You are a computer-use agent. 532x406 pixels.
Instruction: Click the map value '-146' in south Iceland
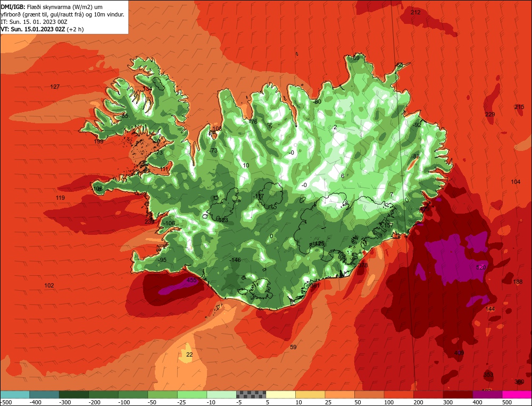(235, 260)
